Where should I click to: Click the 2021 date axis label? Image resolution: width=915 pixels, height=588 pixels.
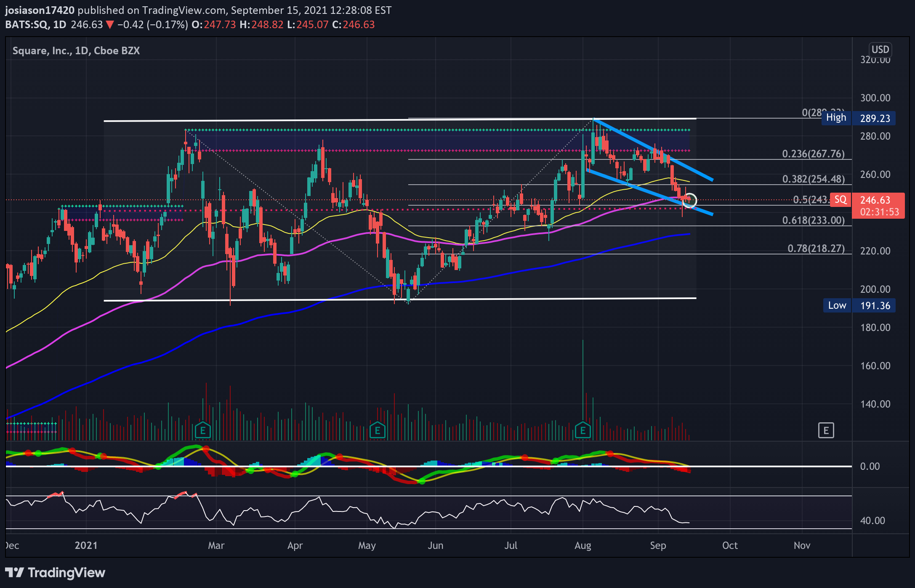point(86,546)
